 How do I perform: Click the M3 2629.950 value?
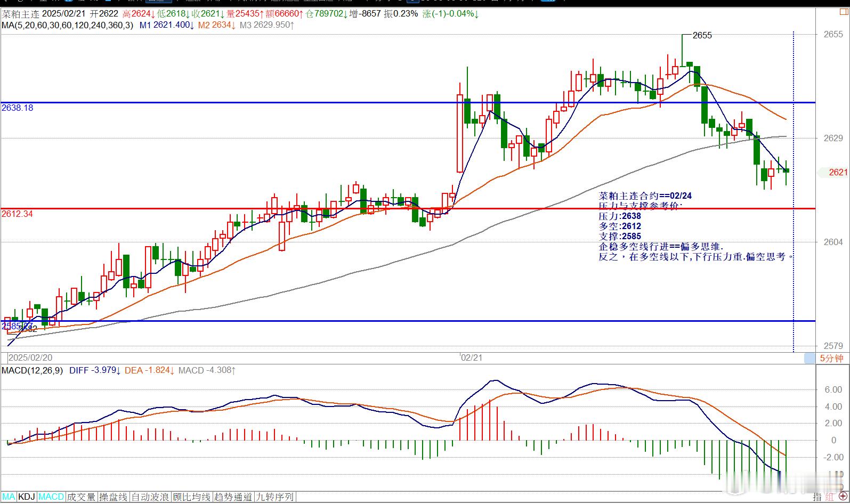pyautogui.click(x=267, y=25)
